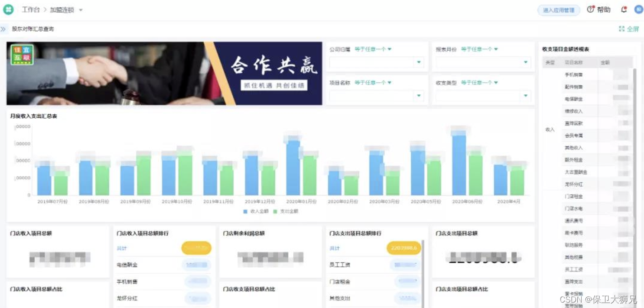
Task: Select the 手机销售 row in pivot table
Action: pyautogui.click(x=598, y=75)
